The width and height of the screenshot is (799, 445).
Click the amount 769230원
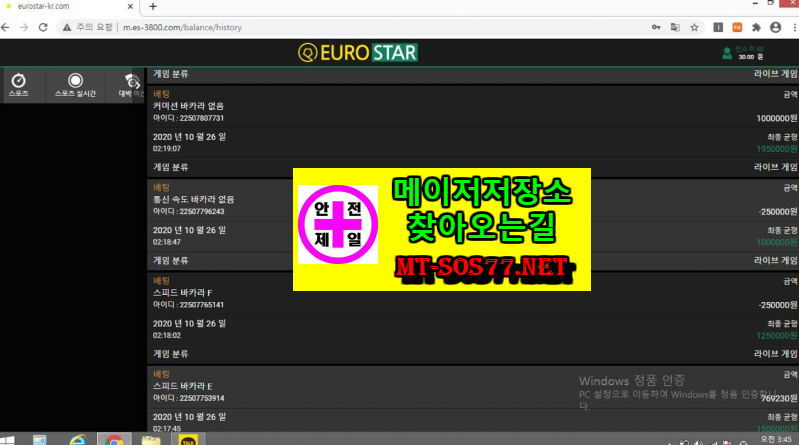pos(779,398)
